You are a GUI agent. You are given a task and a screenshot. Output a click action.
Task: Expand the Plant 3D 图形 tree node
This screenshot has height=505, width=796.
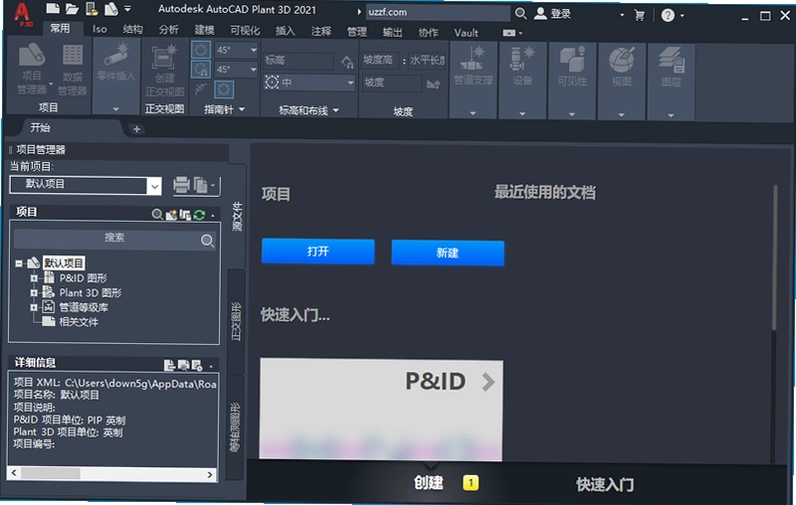pyautogui.click(x=34, y=293)
